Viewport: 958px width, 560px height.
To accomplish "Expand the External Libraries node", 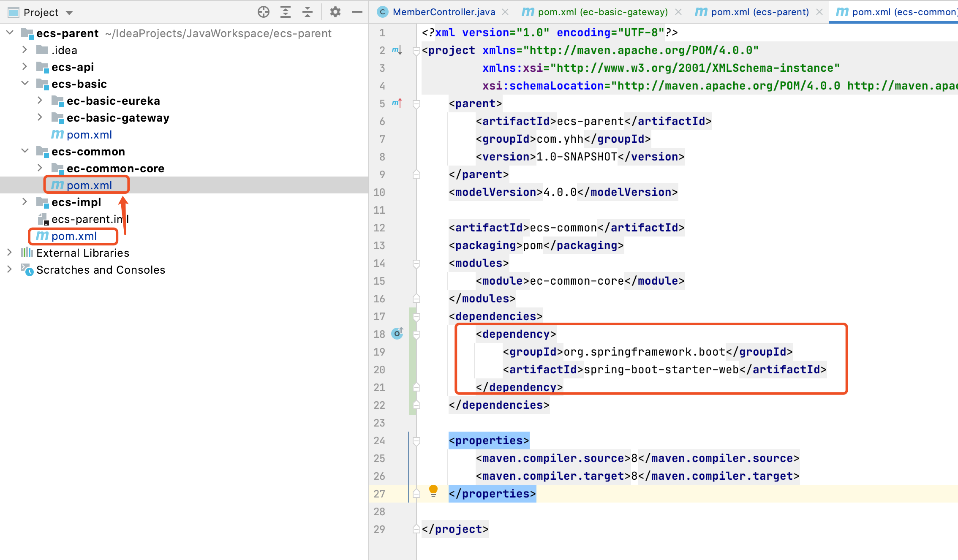I will [9, 253].
